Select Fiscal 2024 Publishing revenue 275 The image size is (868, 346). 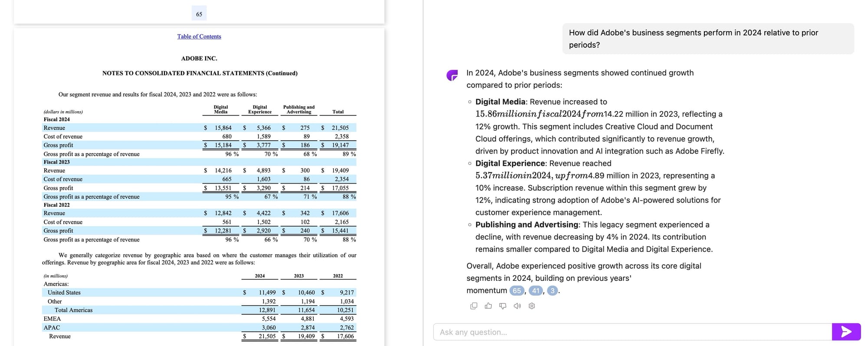[305, 128]
